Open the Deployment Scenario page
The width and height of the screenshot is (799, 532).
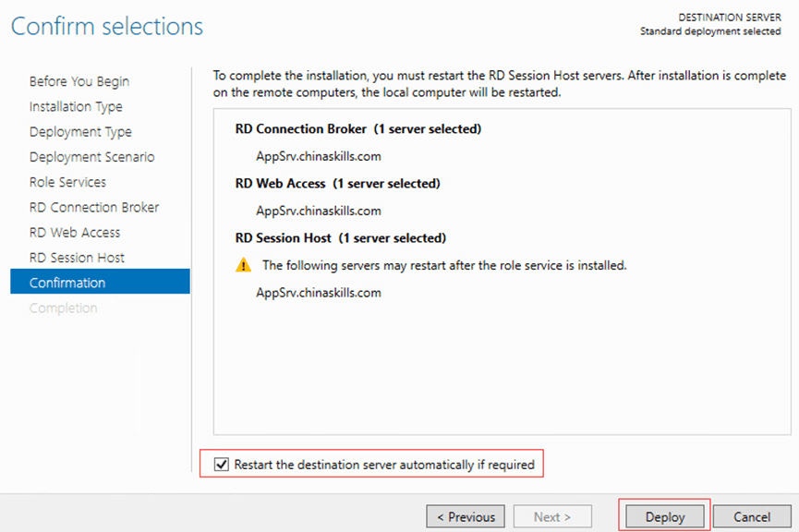[x=91, y=157]
